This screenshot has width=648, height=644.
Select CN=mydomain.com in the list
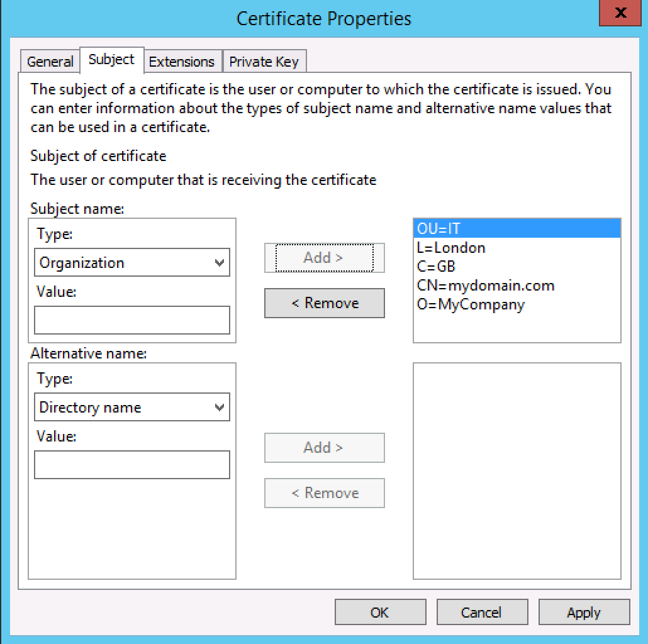[x=486, y=286]
